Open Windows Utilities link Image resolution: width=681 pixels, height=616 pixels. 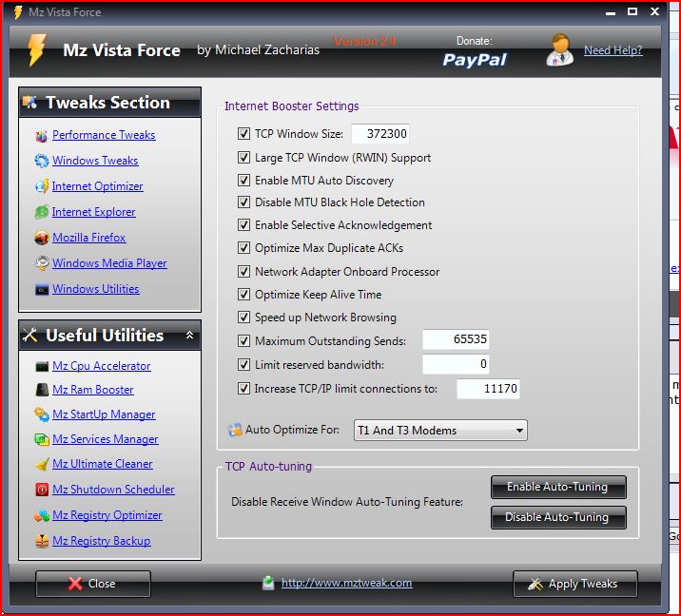pyautogui.click(x=95, y=289)
